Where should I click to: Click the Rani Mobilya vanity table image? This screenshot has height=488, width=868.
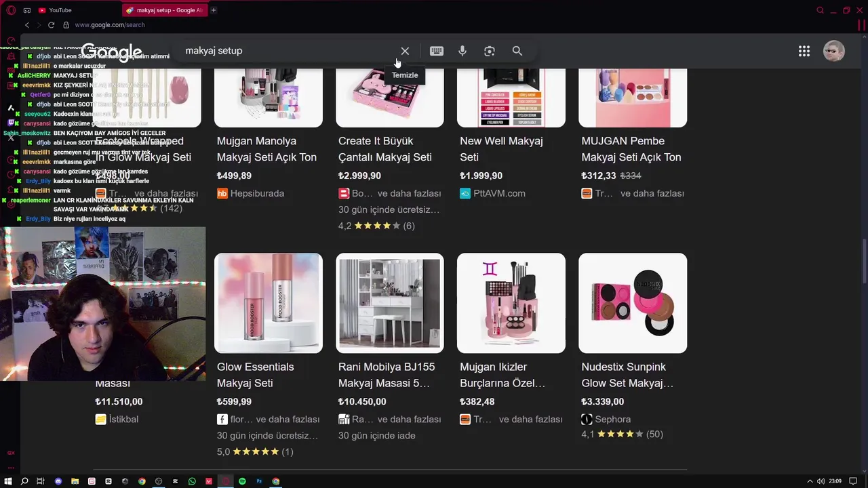(x=390, y=303)
